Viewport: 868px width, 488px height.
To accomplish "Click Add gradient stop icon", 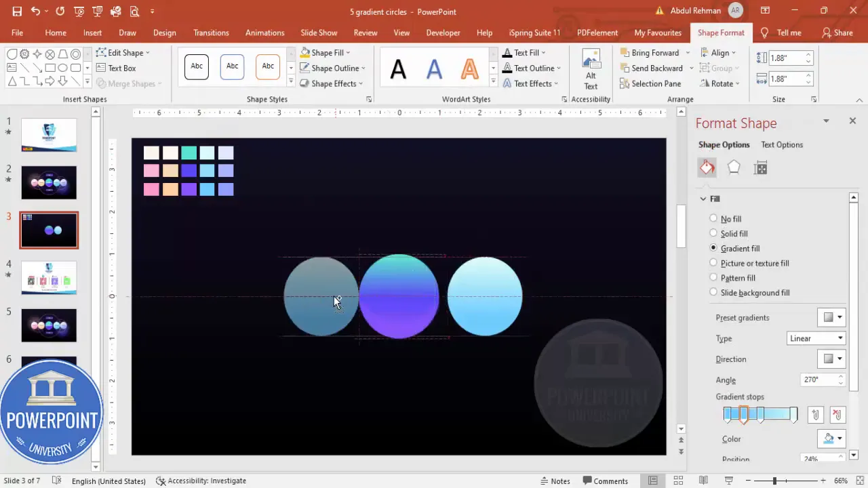I will [x=816, y=415].
